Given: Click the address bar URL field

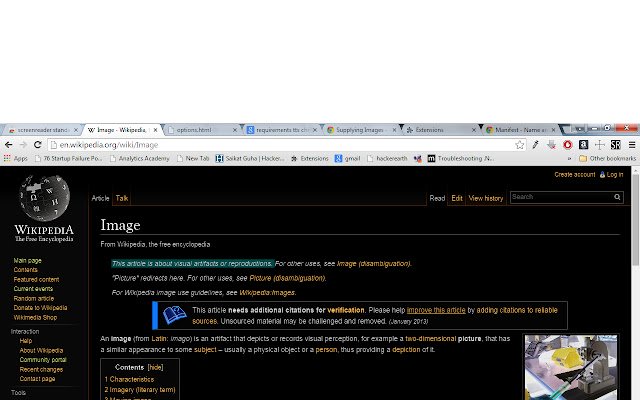Looking at the screenshot, I should click(286, 145).
